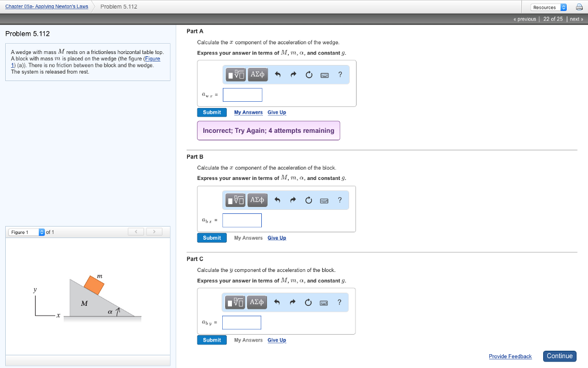Reset the Part B answer with the reset icon
The image size is (588, 368).
click(309, 200)
